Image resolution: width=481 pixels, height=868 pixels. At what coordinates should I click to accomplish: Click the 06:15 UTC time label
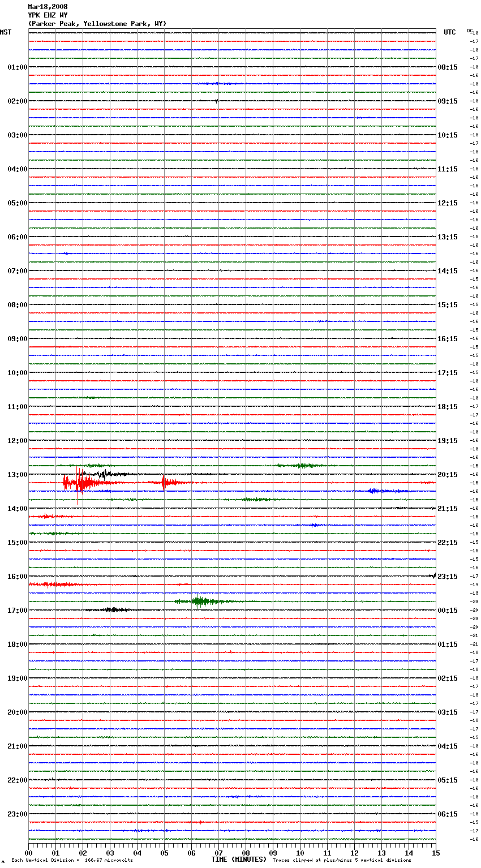point(448,814)
